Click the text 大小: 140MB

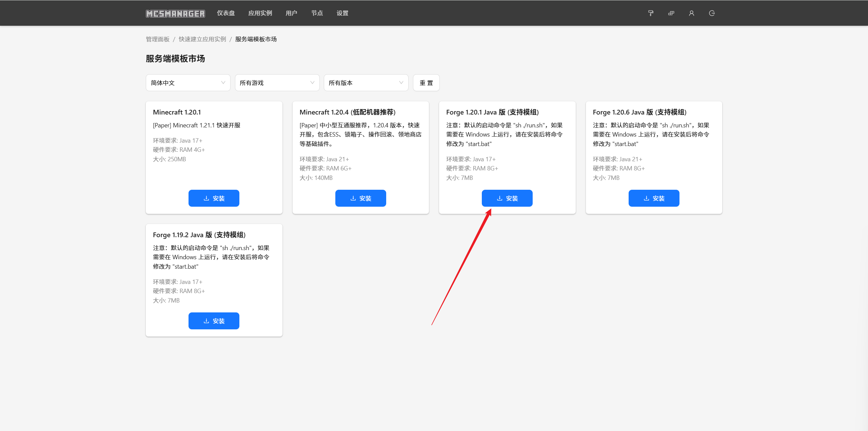point(316,178)
